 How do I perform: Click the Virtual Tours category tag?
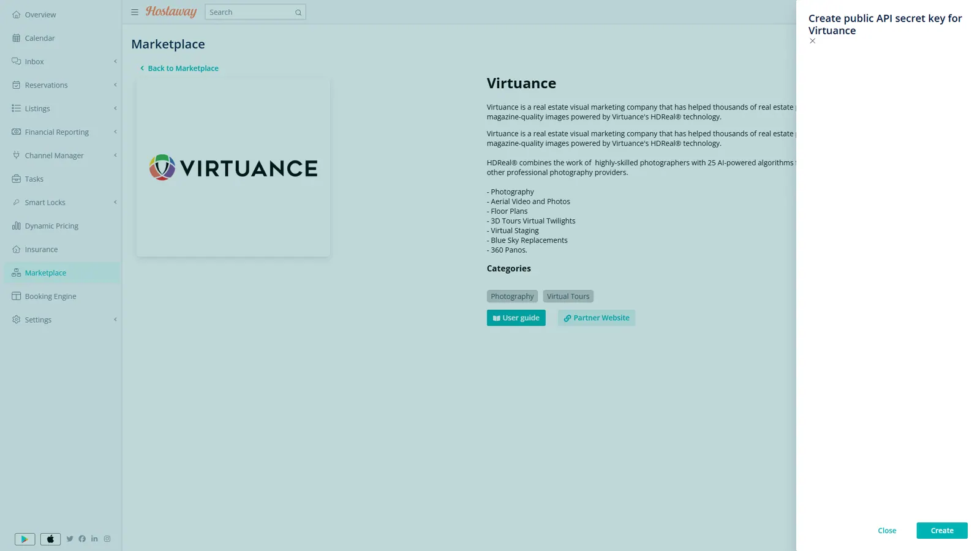[x=568, y=296]
